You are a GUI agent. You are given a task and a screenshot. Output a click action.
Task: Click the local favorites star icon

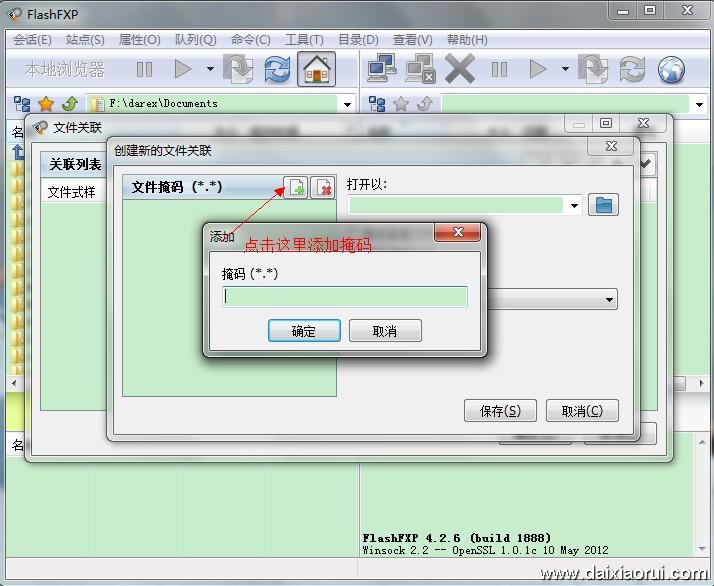[46, 104]
